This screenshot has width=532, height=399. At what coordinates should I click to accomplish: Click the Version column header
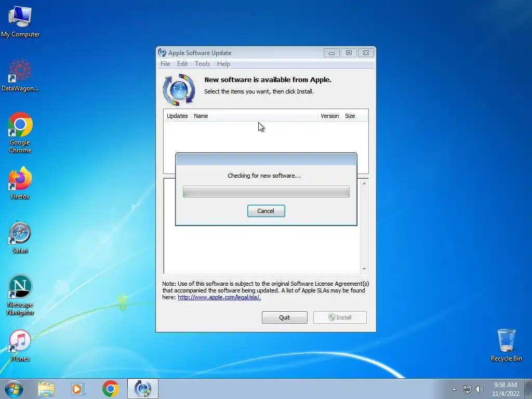coord(330,116)
